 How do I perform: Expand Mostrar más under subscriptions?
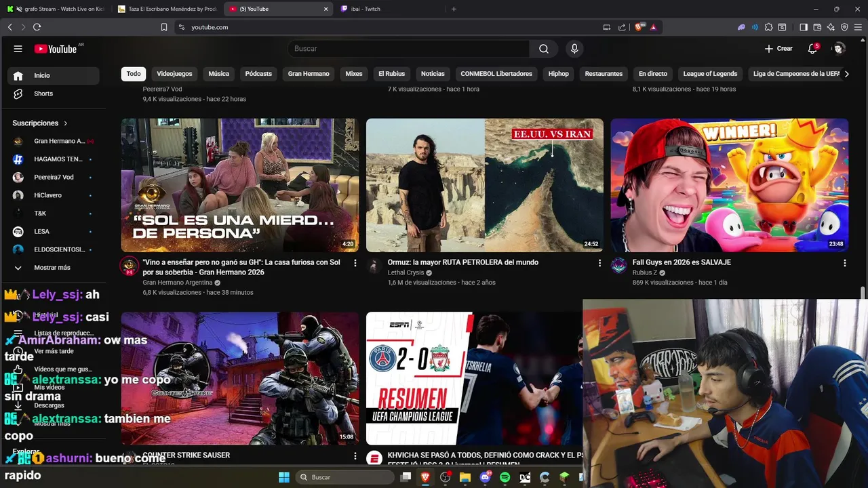tap(53, 268)
